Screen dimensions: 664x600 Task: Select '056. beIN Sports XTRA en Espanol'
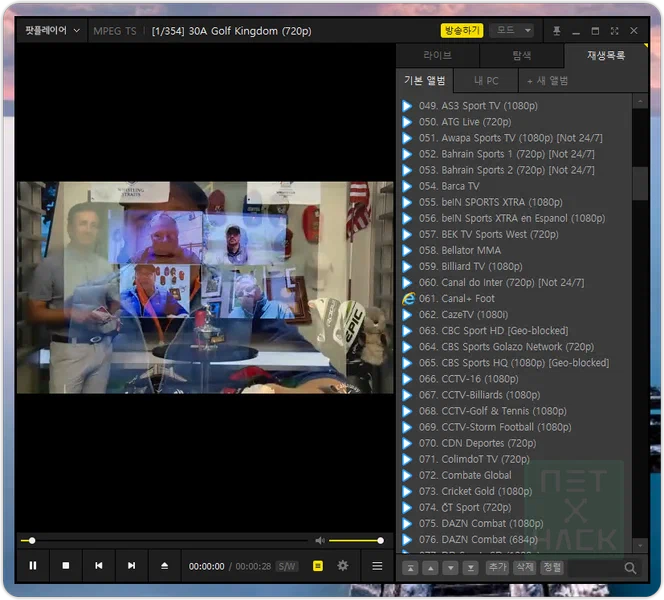click(x=512, y=218)
